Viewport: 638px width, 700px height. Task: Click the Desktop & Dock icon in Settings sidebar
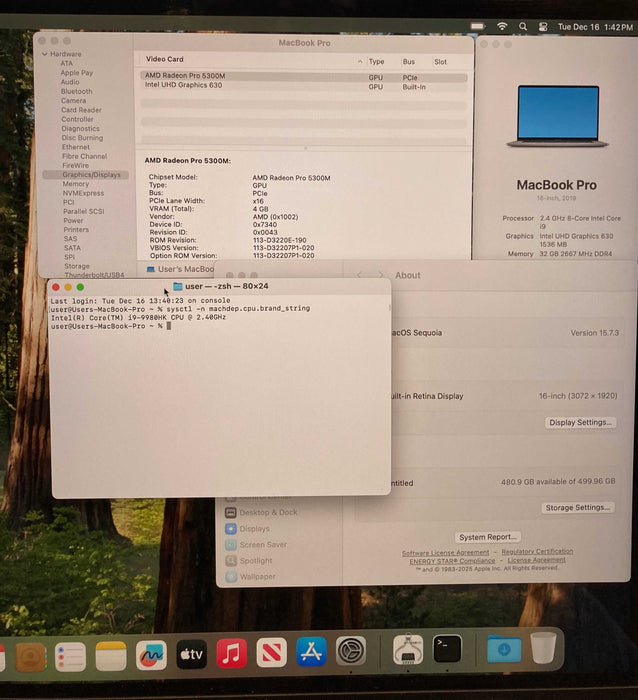coord(231,513)
